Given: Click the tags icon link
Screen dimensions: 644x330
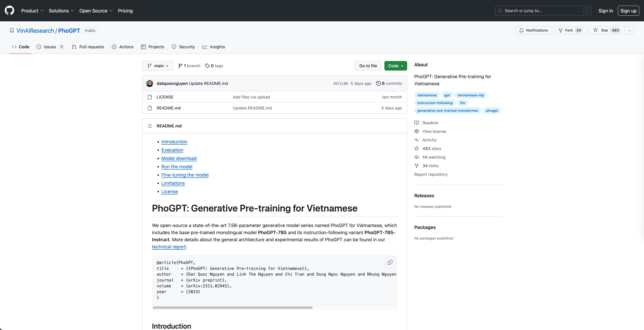Looking at the screenshot, I should (x=214, y=66).
